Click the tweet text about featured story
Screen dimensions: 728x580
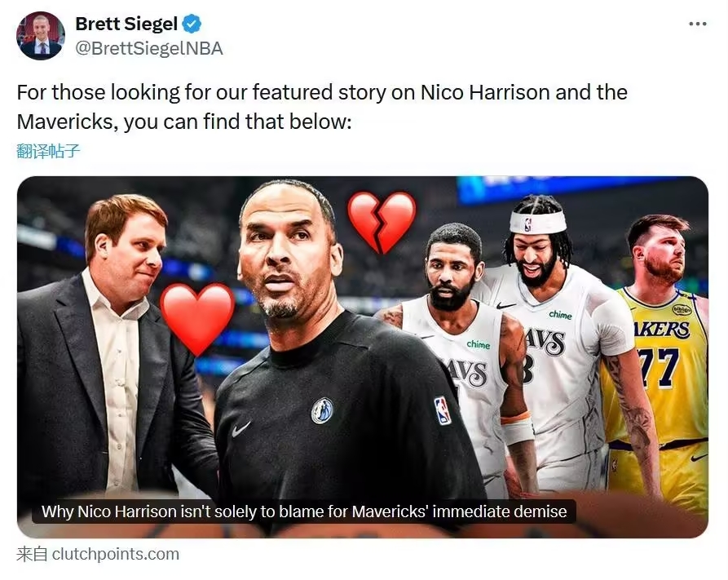tap(322, 107)
